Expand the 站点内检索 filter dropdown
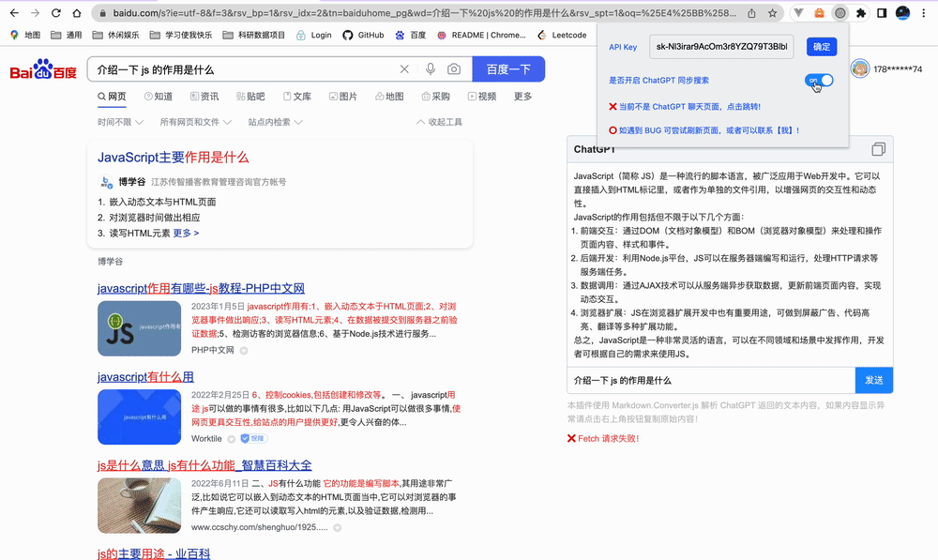 [x=275, y=122]
